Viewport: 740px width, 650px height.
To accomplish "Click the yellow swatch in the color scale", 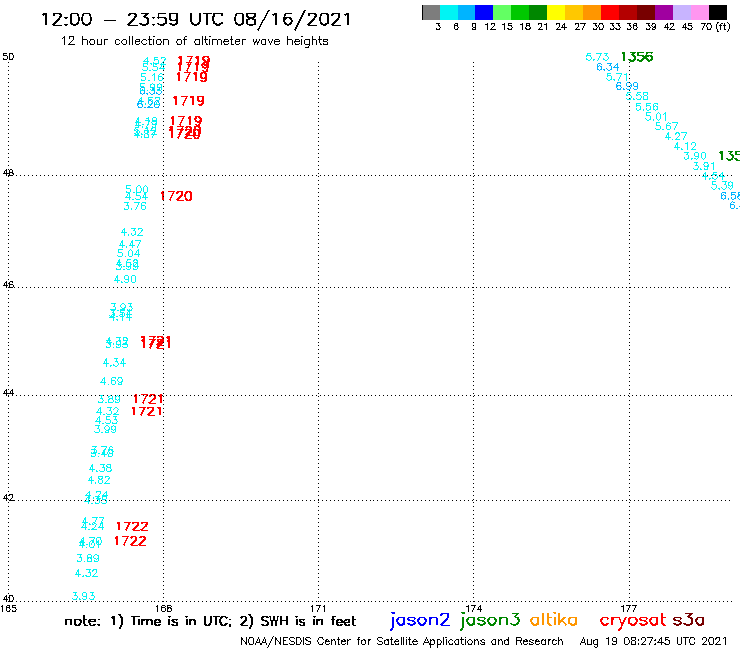I will [x=556, y=12].
